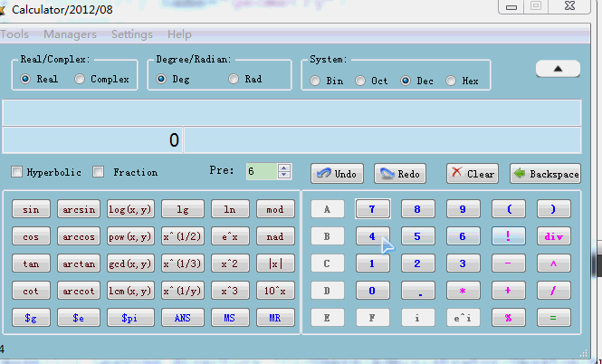This screenshot has width=602, height=364.
Task: Click the expression input field at top
Action: pos(291,112)
